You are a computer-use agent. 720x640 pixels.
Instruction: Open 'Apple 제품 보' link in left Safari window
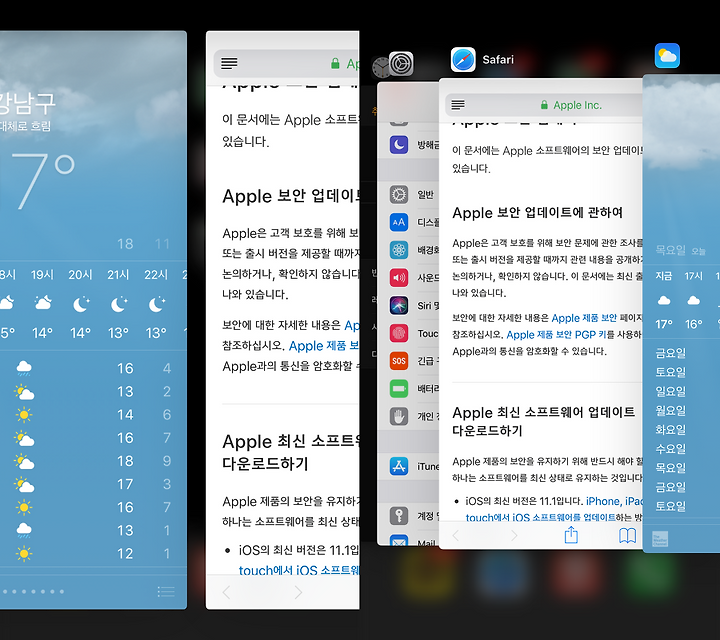pos(324,346)
